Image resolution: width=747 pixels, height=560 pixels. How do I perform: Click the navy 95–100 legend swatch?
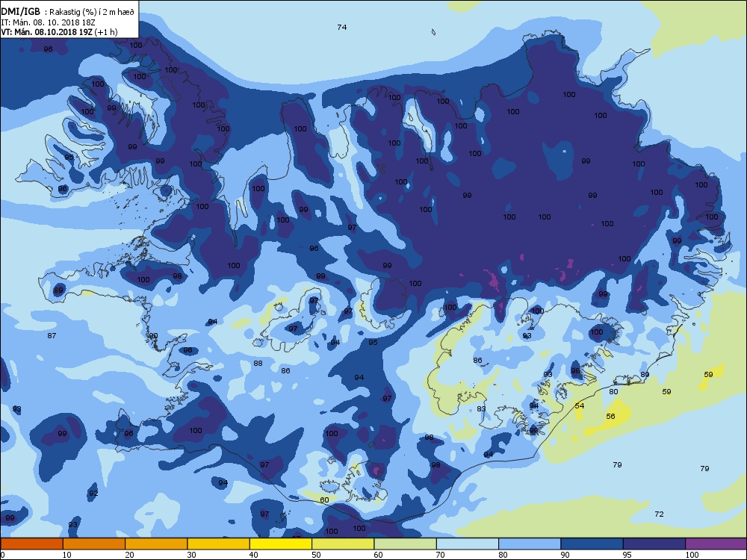654,544
